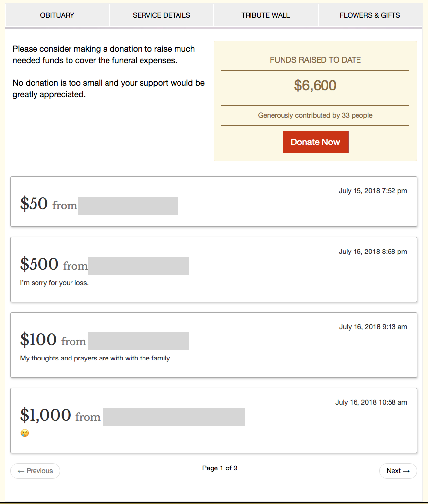The height and width of the screenshot is (504, 428).
Task: Click the "contributed by 33 people" text
Action: (x=315, y=115)
